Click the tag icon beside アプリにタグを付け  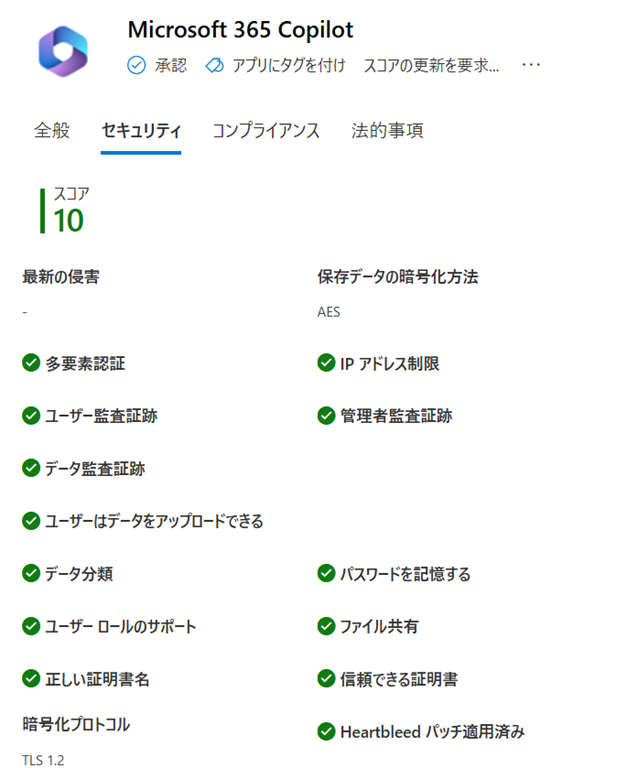click(214, 65)
